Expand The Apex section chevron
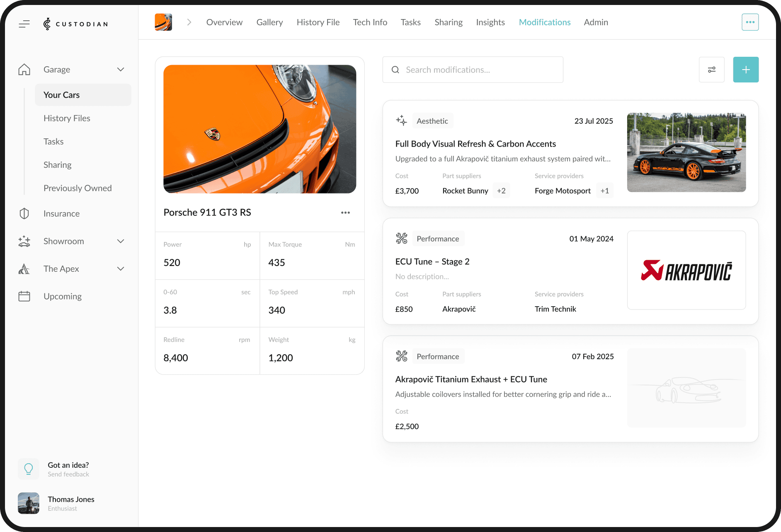This screenshot has width=781, height=532. pos(121,269)
